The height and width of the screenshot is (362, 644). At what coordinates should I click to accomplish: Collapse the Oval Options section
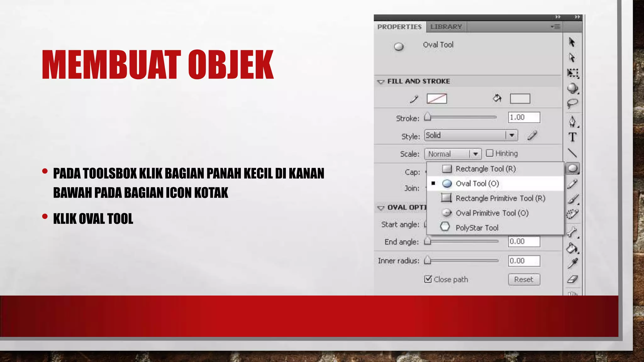(x=381, y=208)
